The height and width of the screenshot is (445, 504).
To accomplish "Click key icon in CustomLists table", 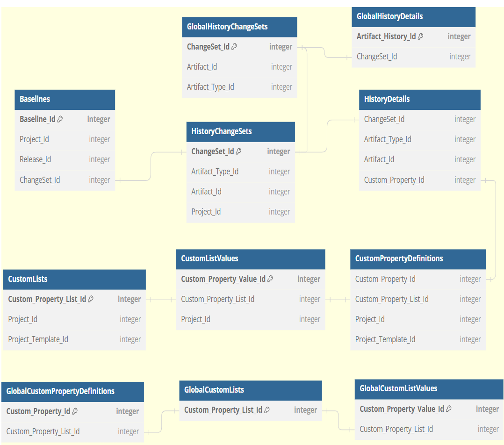I will [x=91, y=299].
